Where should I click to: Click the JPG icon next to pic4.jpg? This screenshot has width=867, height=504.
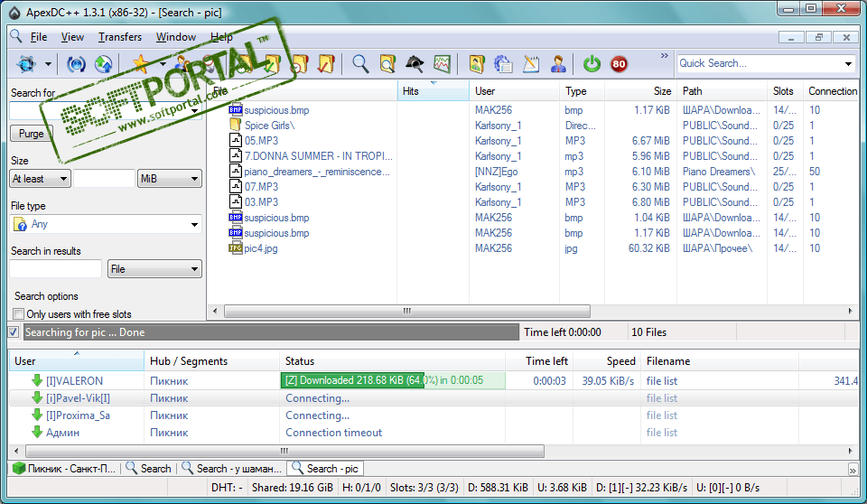pos(236,247)
